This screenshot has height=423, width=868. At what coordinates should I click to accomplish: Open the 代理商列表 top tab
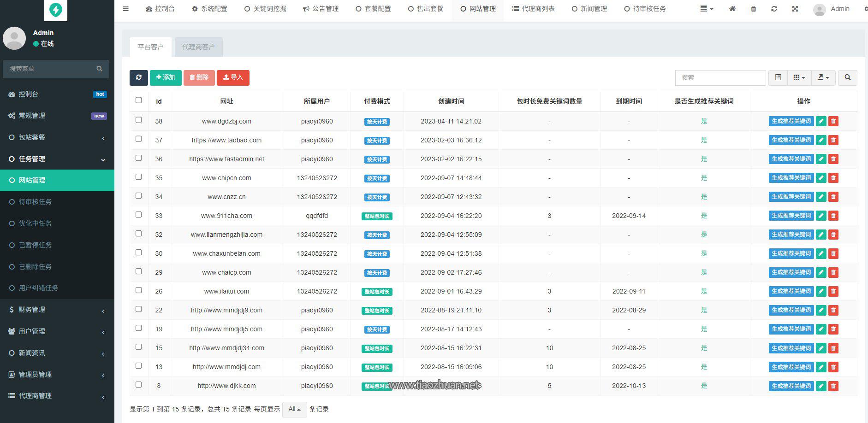coord(534,9)
